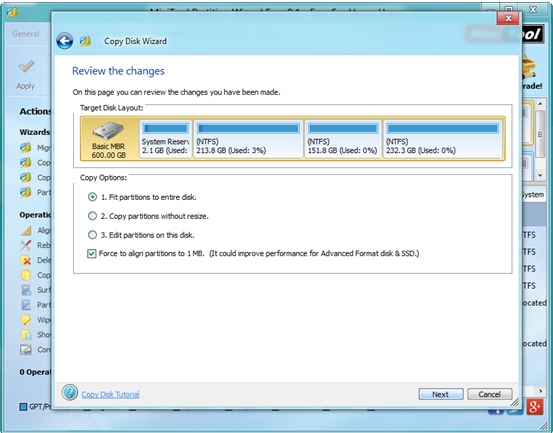Screen dimensions: 553x433
Task: Click the Copy Disk Wizard title icon
Action: point(85,41)
